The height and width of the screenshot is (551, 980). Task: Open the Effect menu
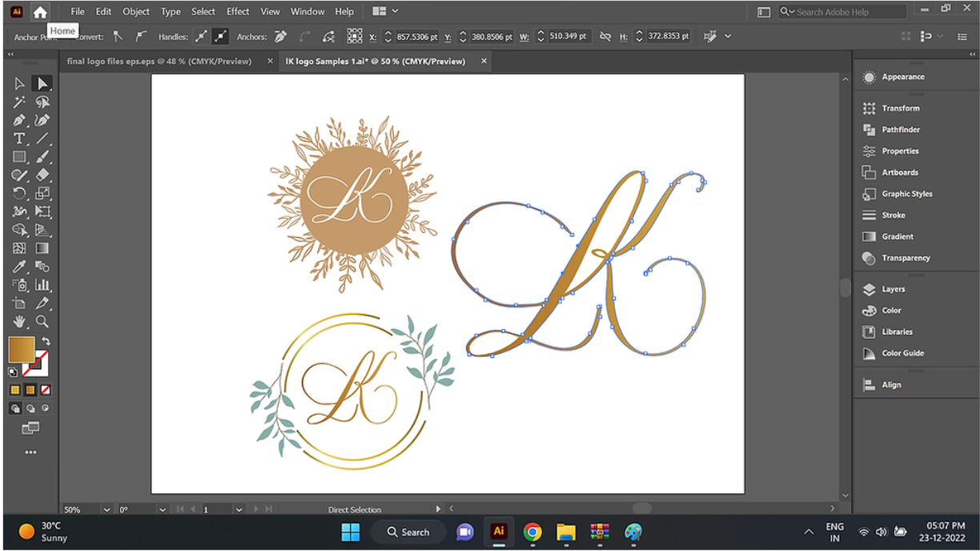click(x=238, y=11)
